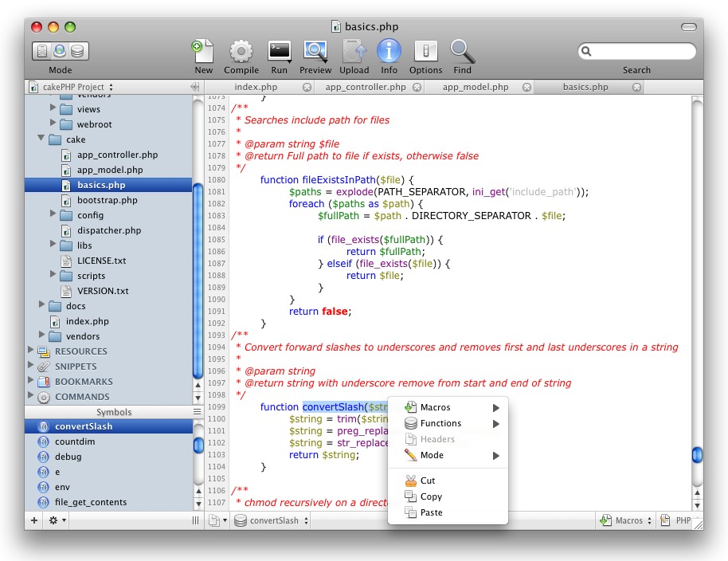Choose Copy from the context menu

click(x=448, y=496)
